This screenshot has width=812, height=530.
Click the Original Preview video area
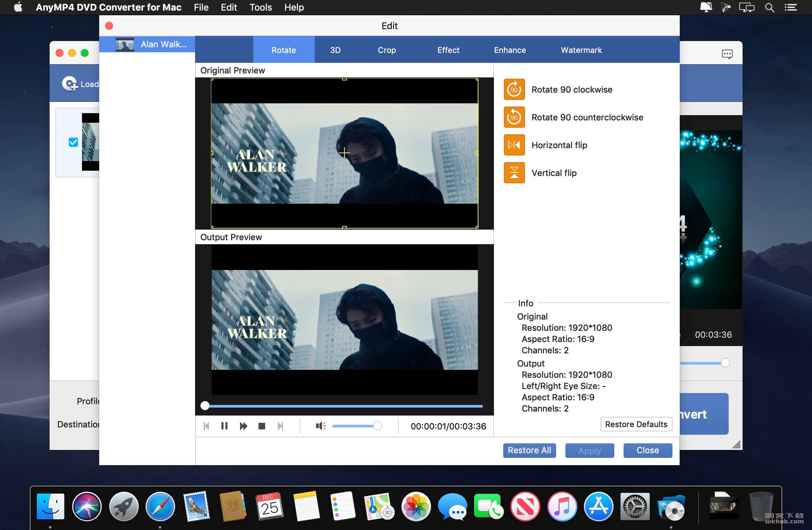(x=344, y=153)
